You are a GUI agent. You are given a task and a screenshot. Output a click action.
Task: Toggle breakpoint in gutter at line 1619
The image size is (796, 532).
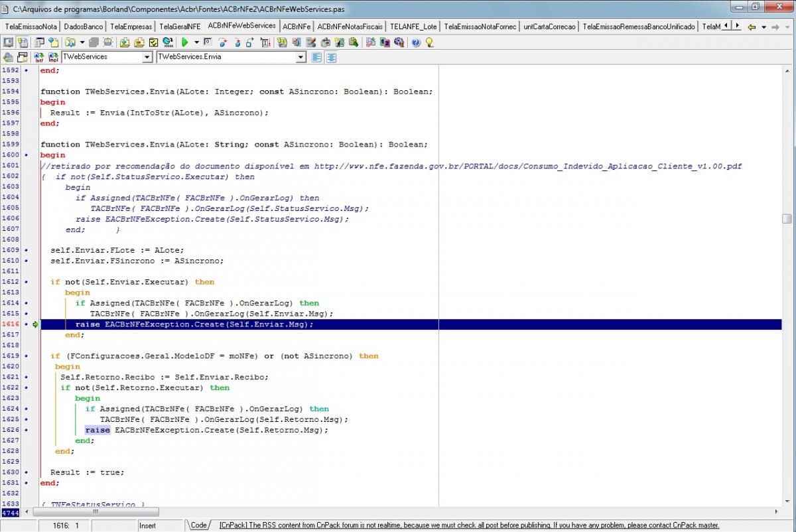tap(27, 356)
